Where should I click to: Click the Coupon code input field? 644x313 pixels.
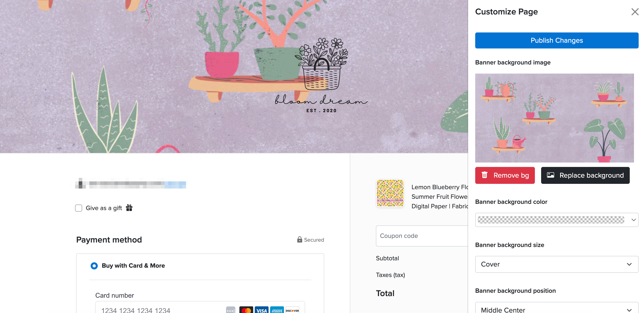[x=422, y=236]
